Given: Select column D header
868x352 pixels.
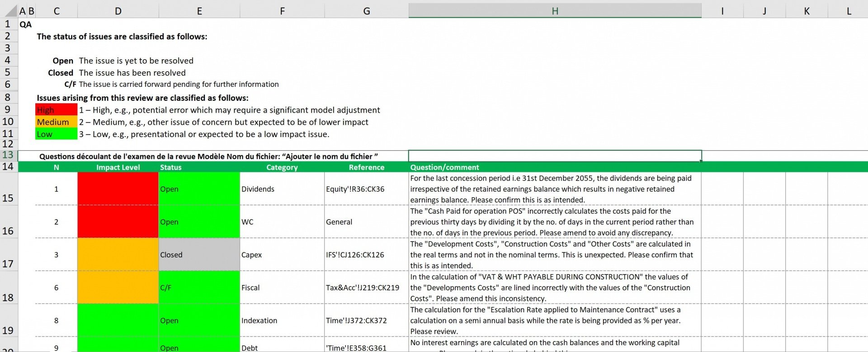Looking at the screenshot, I should 118,11.
